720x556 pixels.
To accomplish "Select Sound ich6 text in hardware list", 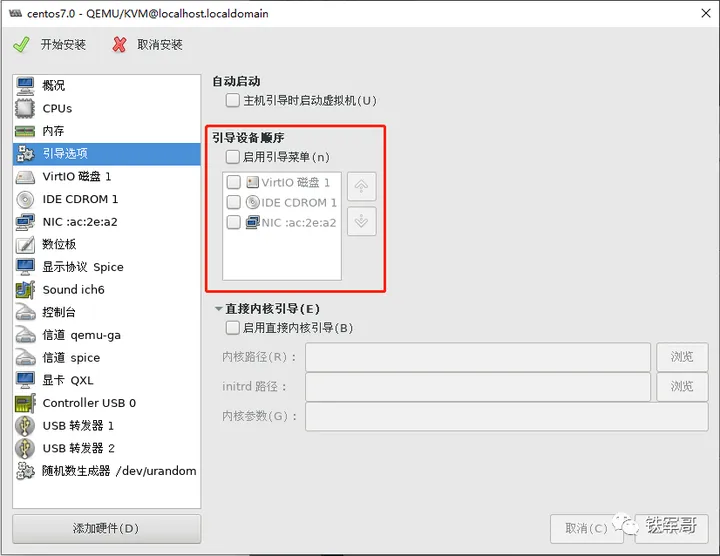I will click(x=73, y=290).
